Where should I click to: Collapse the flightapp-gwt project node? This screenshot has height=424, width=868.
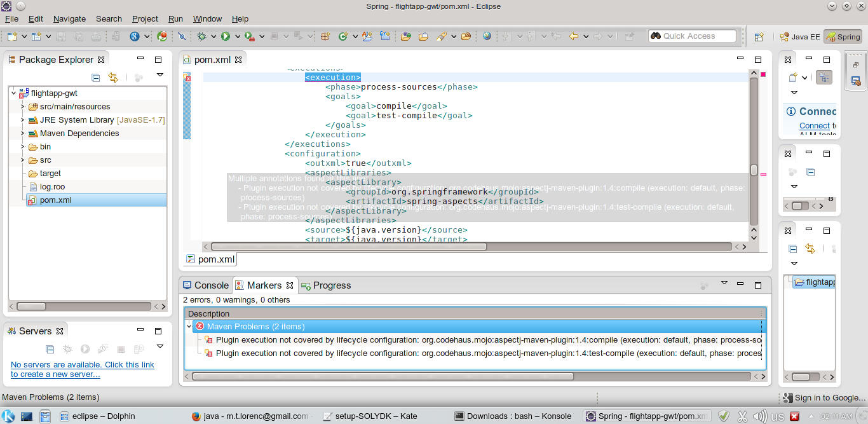[13, 93]
